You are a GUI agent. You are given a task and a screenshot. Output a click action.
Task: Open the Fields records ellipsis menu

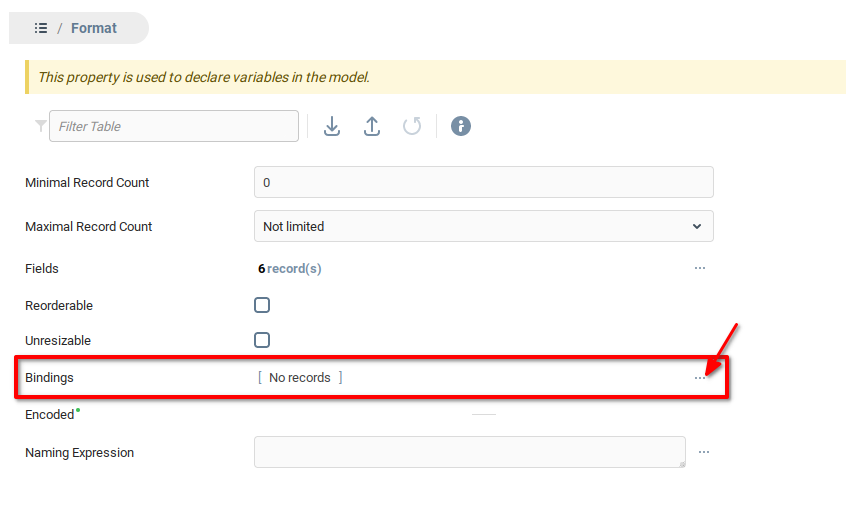click(700, 268)
